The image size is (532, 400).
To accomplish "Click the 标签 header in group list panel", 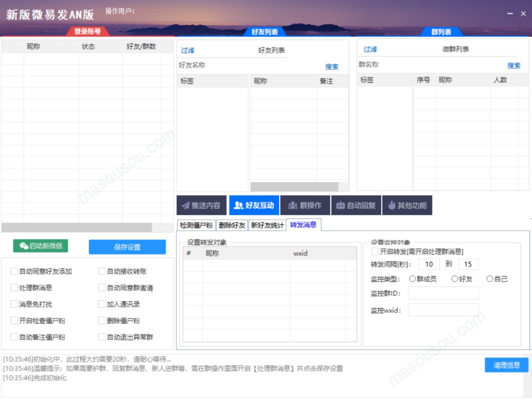I will (367, 80).
